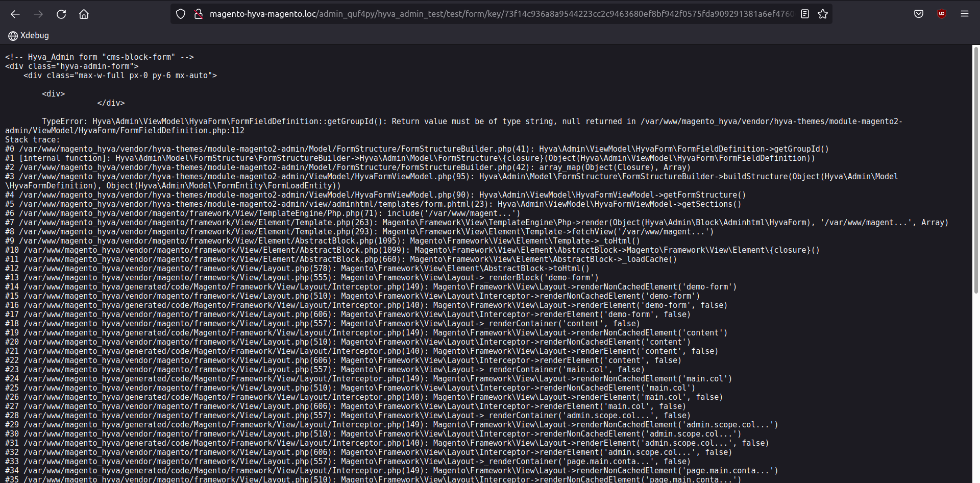Click stack frame #6 Php.php(71) include
980x483 pixels.
click(263, 213)
